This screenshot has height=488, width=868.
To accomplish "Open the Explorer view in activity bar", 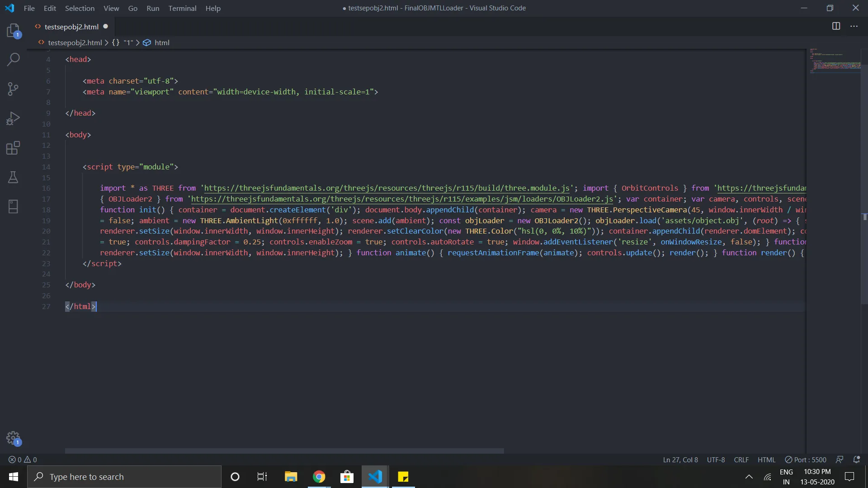I will [13, 31].
